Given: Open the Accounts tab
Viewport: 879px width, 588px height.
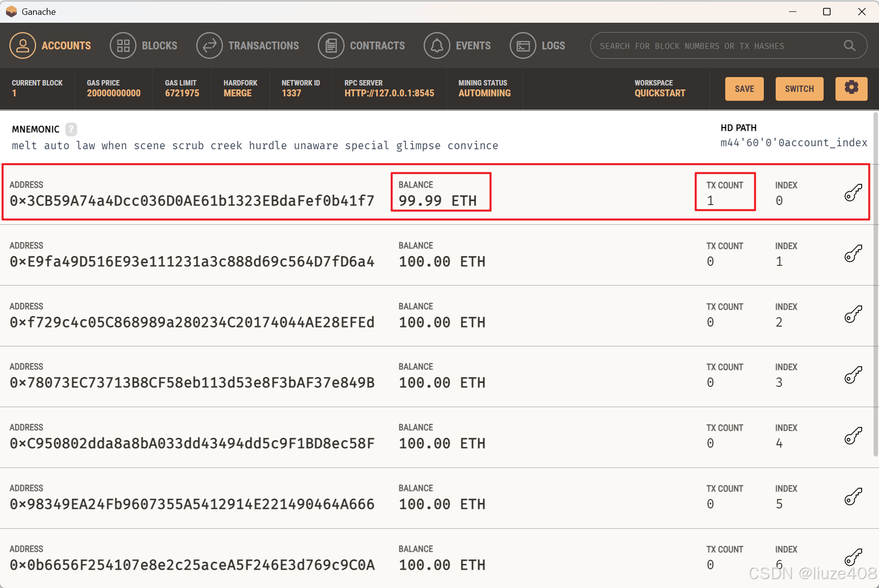Looking at the screenshot, I should click(50, 45).
